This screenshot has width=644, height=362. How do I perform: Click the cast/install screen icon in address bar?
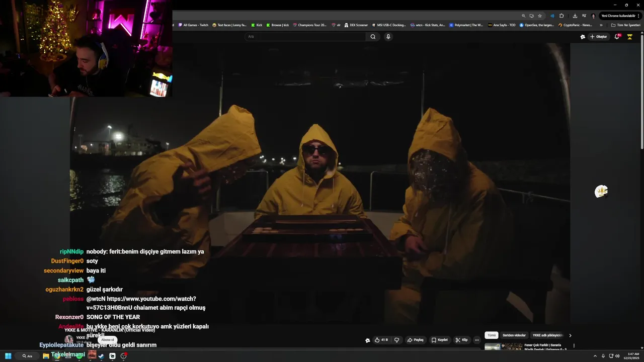531,16
